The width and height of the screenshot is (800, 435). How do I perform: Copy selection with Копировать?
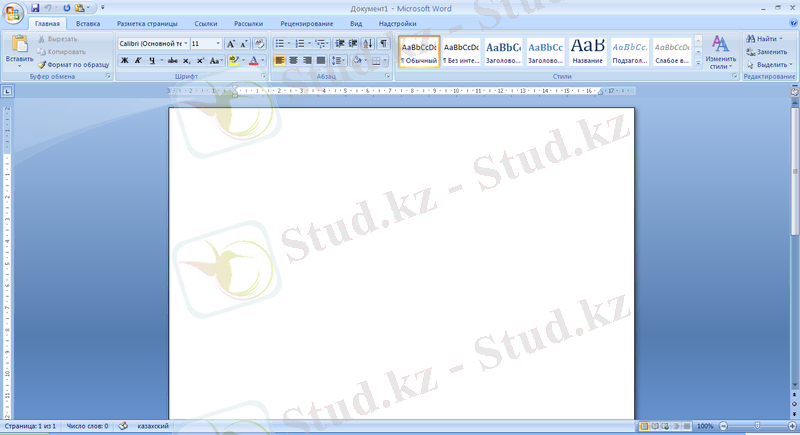coord(61,52)
